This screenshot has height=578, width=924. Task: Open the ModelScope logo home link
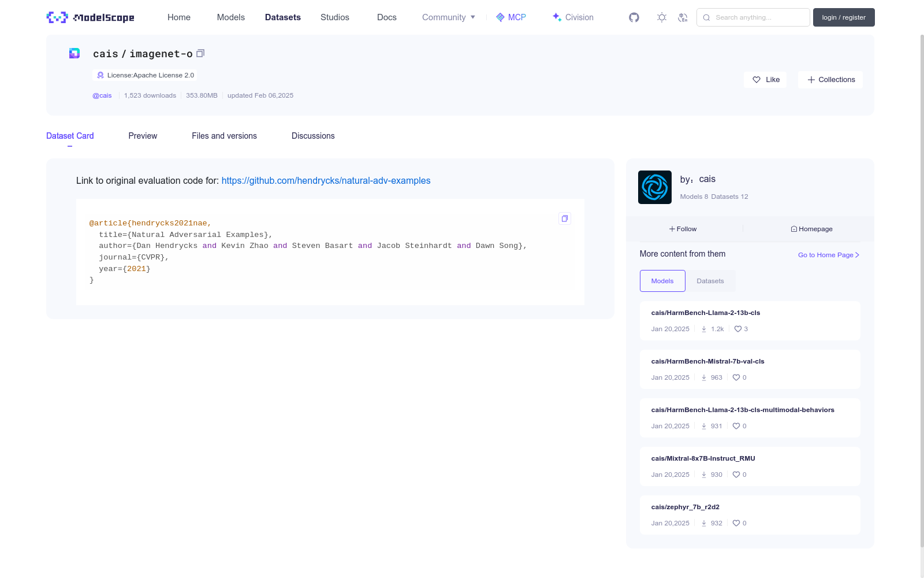tap(91, 17)
